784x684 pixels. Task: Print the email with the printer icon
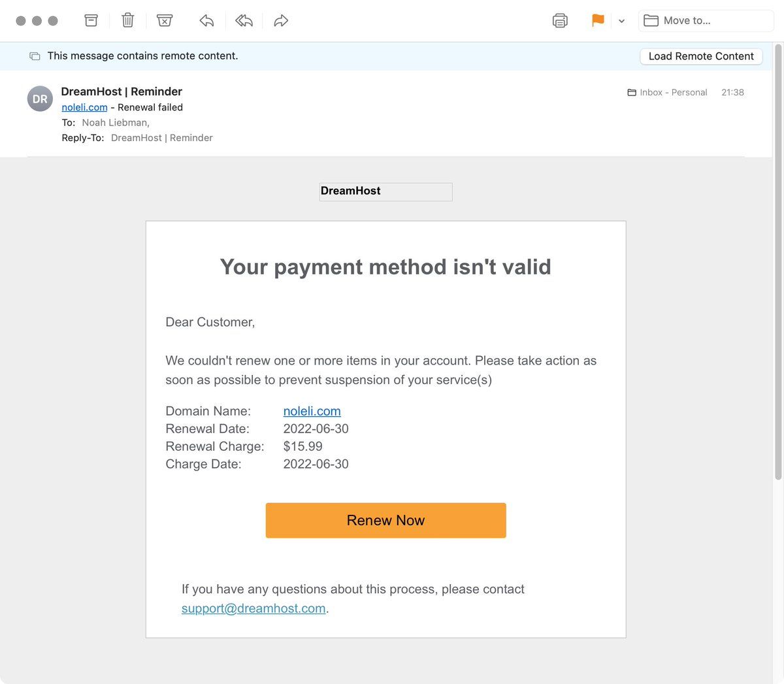tap(560, 21)
